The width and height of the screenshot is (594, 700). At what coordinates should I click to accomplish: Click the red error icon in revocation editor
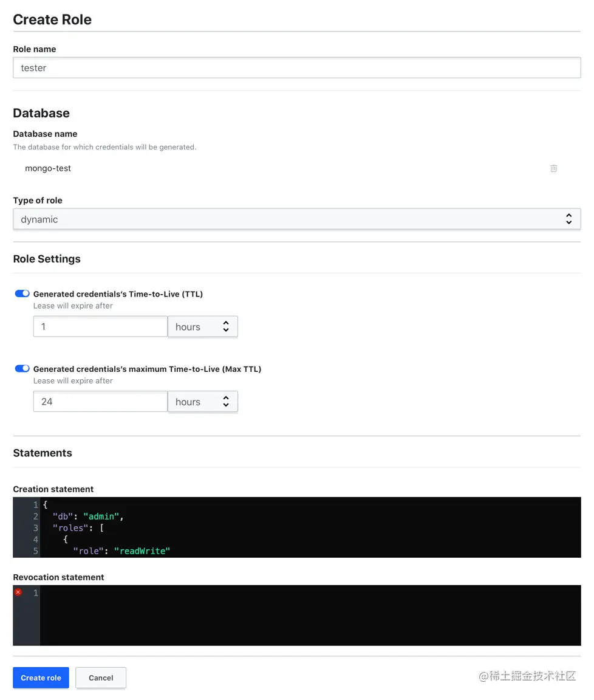pyautogui.click(x=18, y=592)
